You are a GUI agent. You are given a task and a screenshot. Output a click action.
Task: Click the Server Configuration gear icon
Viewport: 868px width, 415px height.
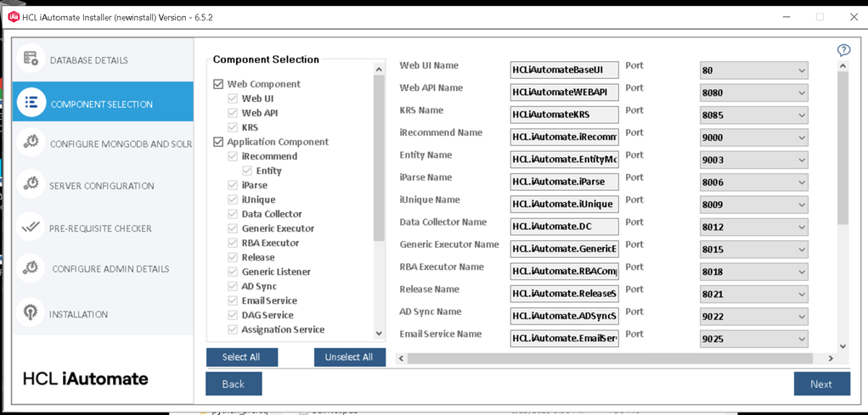[31, 184]
